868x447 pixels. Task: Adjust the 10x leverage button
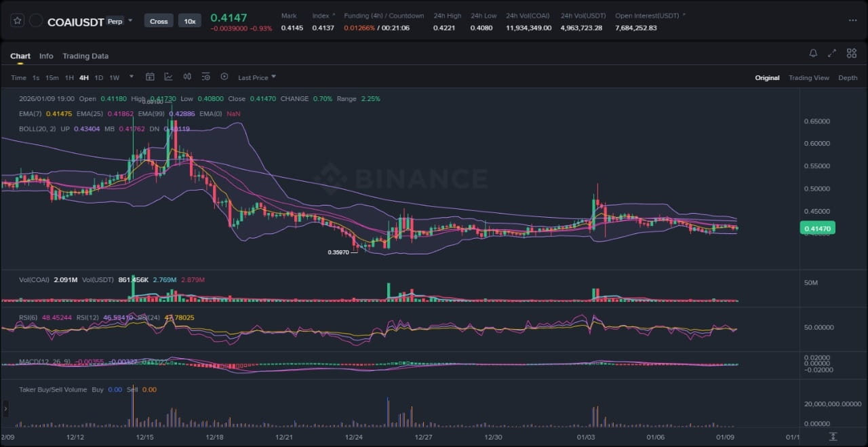(x=190, y=21)
